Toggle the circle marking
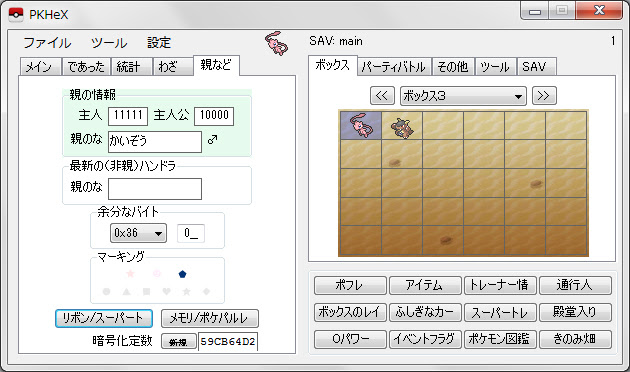This screenshot has width=630, height=372. click(x=106, y=291)
